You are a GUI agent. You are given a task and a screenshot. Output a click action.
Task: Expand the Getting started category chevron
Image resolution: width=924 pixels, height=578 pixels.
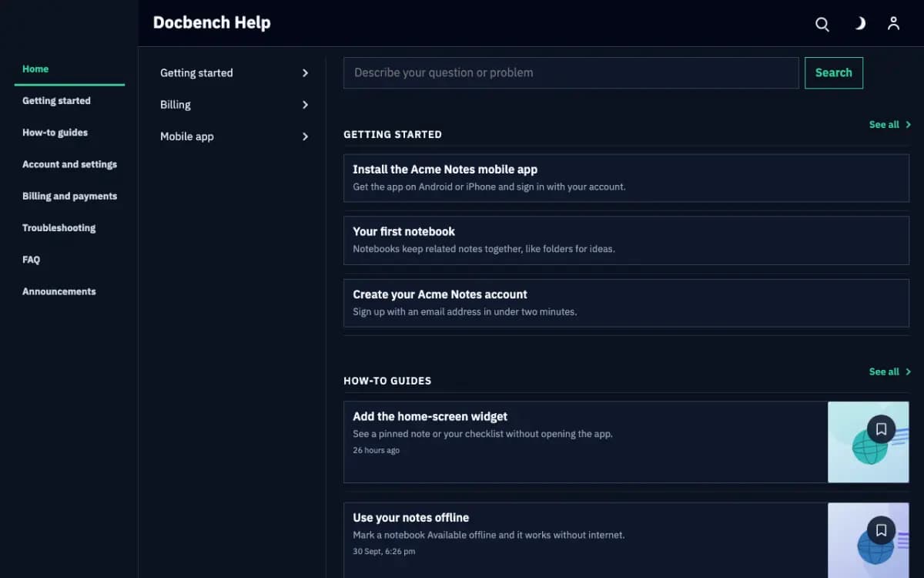coord(305,73)
